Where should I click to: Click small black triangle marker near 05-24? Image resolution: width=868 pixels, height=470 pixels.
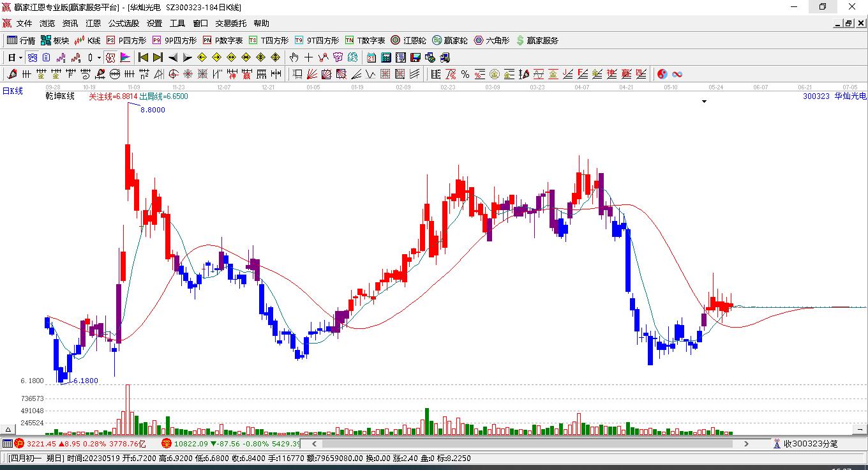705,101
